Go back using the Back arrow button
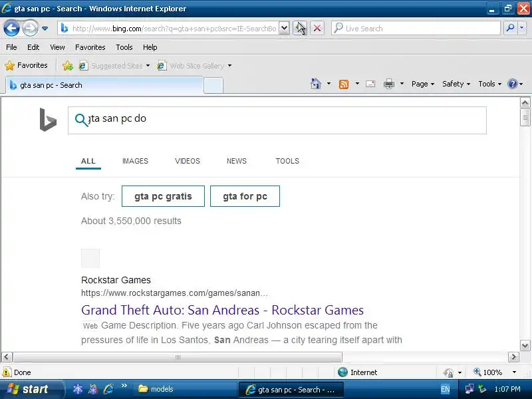 click(11, 28)
